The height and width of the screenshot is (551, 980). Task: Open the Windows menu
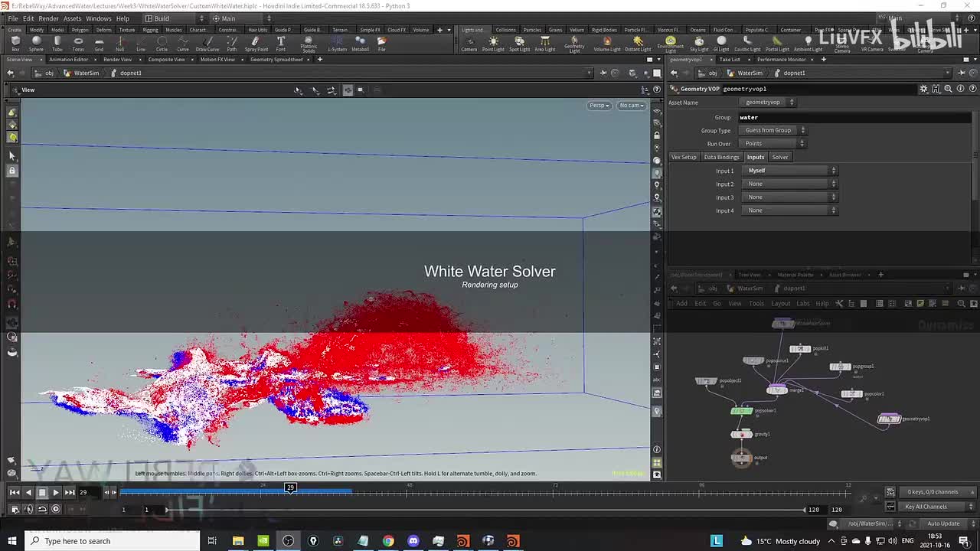(98, 18)
